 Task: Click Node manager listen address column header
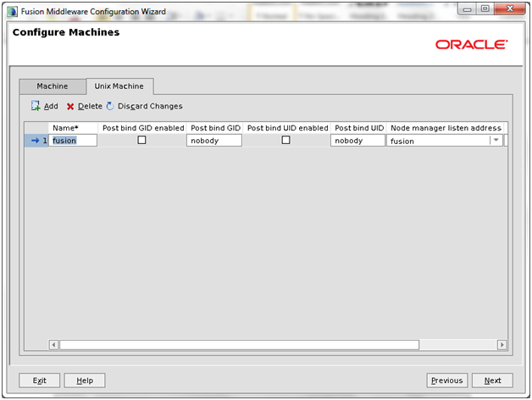pos(446,128)
